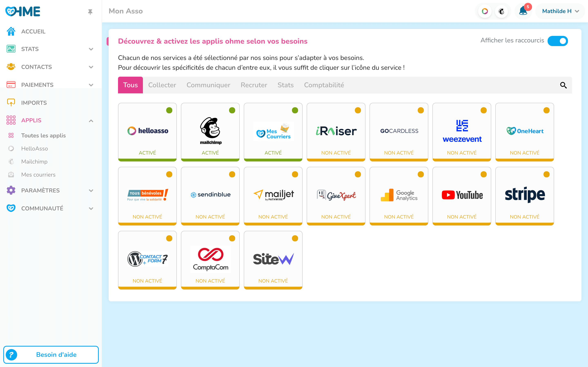Screen dimensions: 588x367
Task: Click the YouTube status dot
Action: point(483,174)
